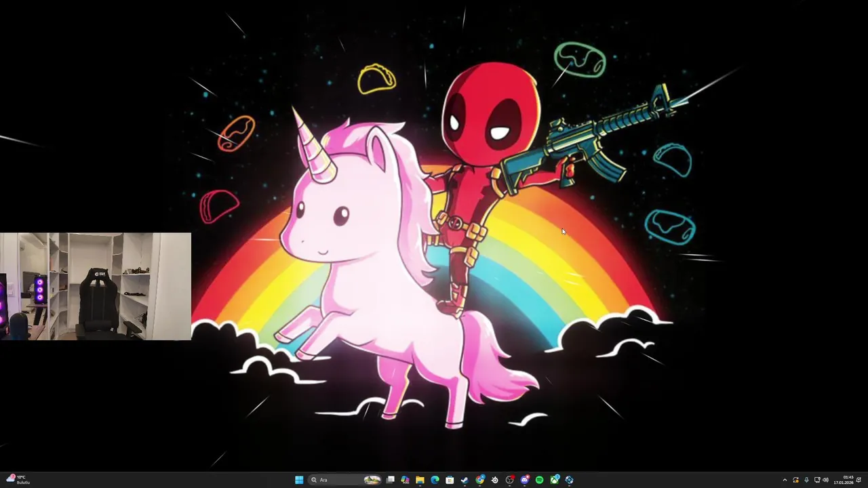
Task: Click the 'Ara' taskbar search box
Action: pos(344,480)
